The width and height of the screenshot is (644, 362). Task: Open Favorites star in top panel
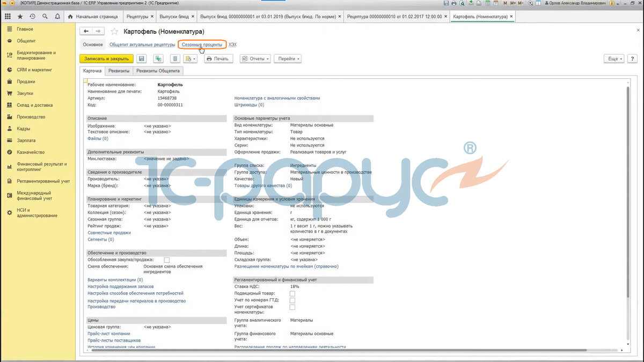click(20, 17)
